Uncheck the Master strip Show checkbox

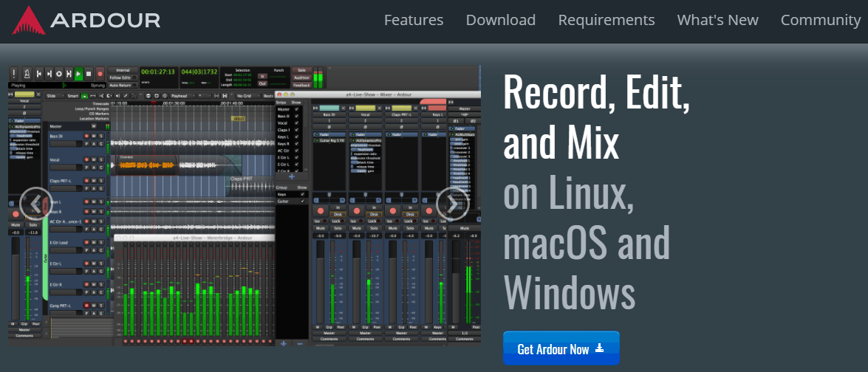(297, 108)
